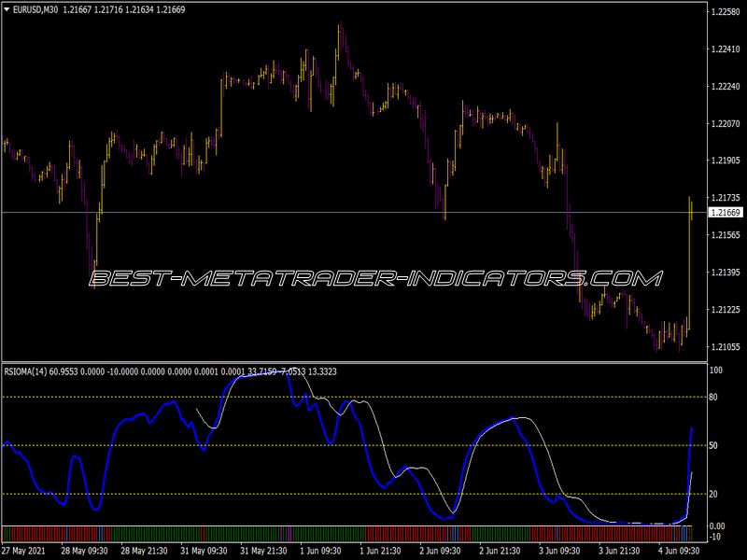The height and width of the screenshot is (560, 747).
Task: Click the 100 level on indicator scale
Action: coord(715,370)
